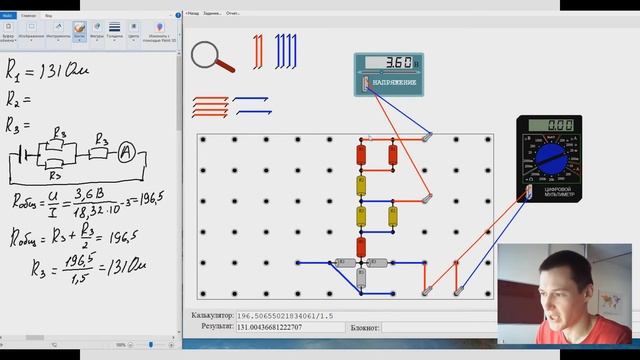640x360 pixels.
Task: Open the Paint help icon
Action: [x=178, y=15]
